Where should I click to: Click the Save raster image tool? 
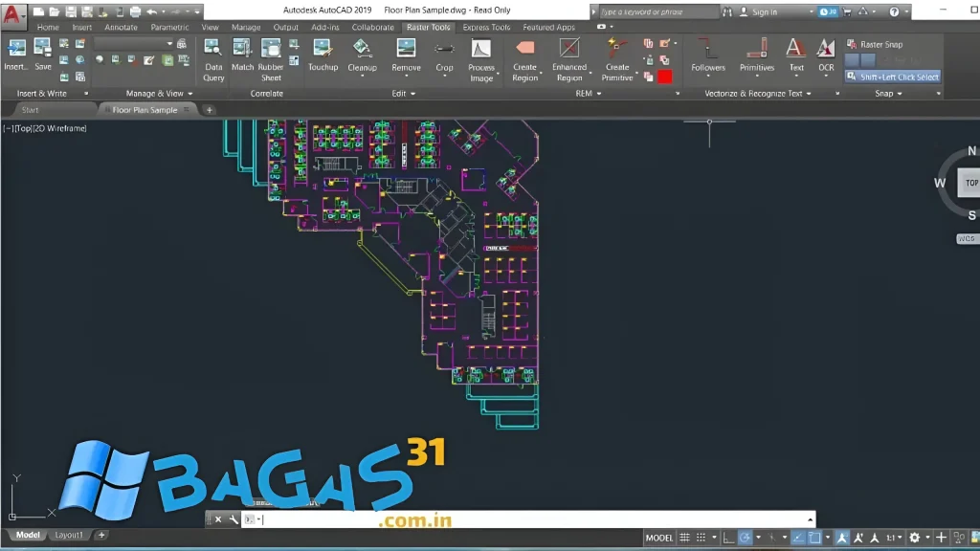[42, 55]
